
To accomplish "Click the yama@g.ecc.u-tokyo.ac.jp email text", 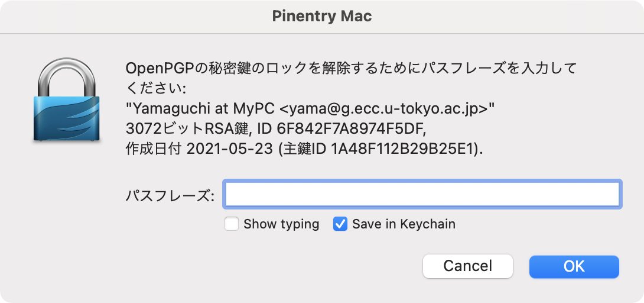I will [x=385, y=109].
